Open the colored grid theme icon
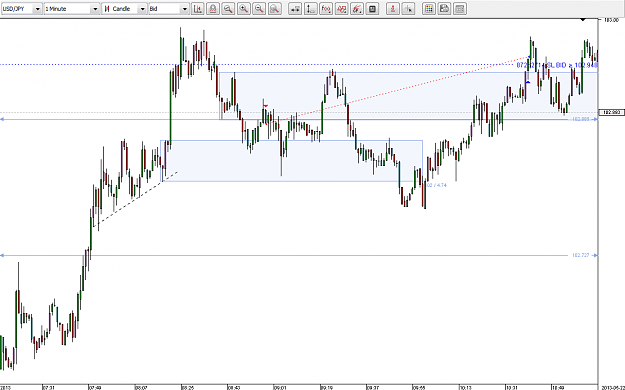 [x=429, y=9]
